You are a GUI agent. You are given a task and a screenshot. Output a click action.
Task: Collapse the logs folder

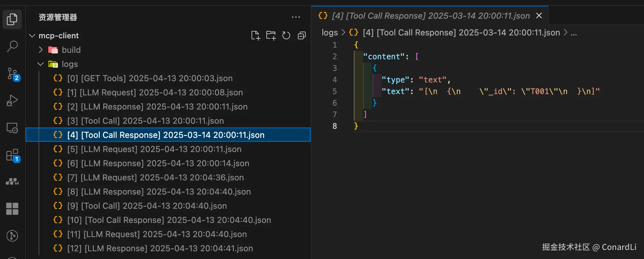[x=41, y=64]
